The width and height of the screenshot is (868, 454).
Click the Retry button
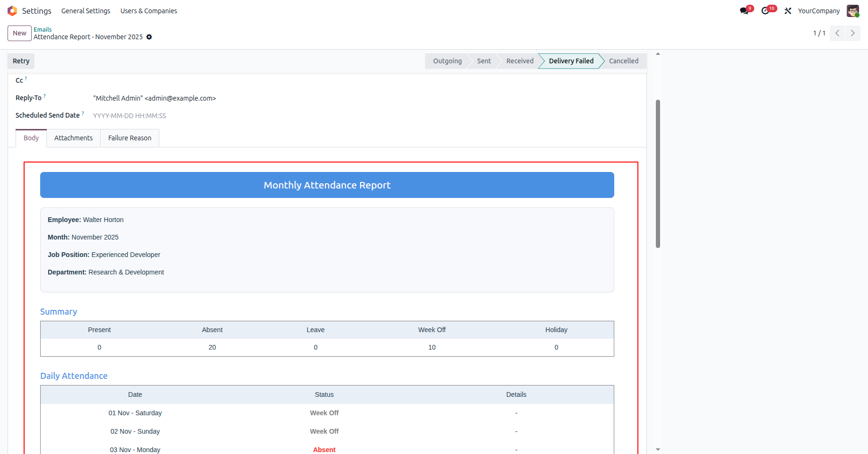coord(20,61)
